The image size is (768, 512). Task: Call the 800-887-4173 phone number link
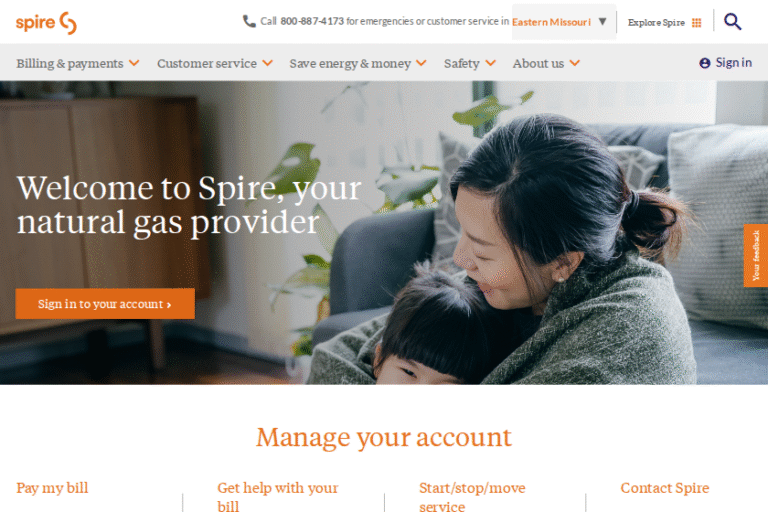pos(312,22)
